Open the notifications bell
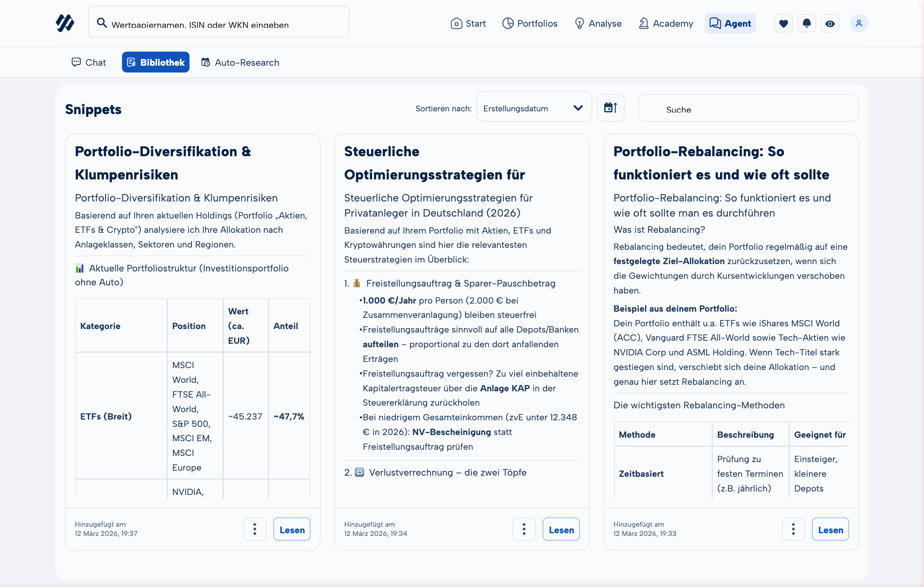This screenshot has height=587, width=924. point(807,23)
